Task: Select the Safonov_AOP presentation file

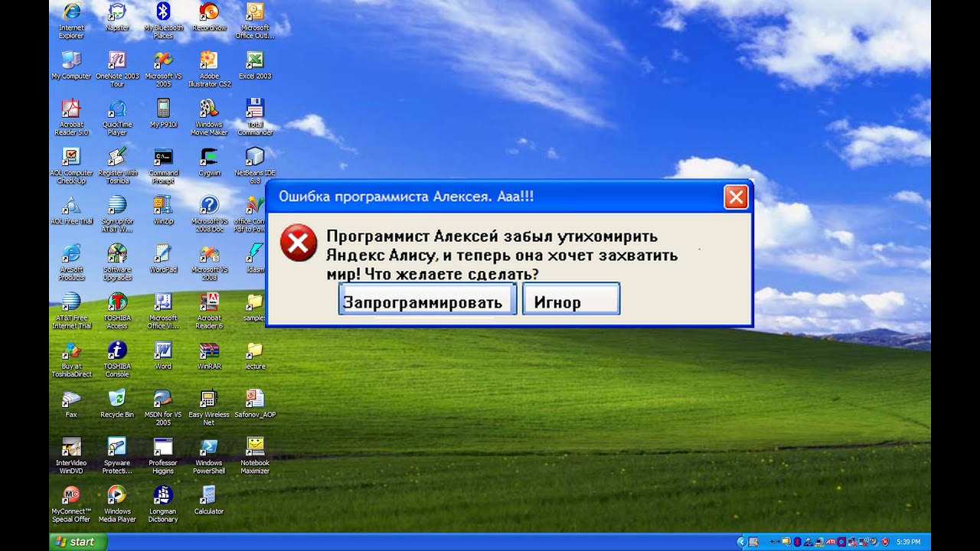Action: click(x=255, y=403)
